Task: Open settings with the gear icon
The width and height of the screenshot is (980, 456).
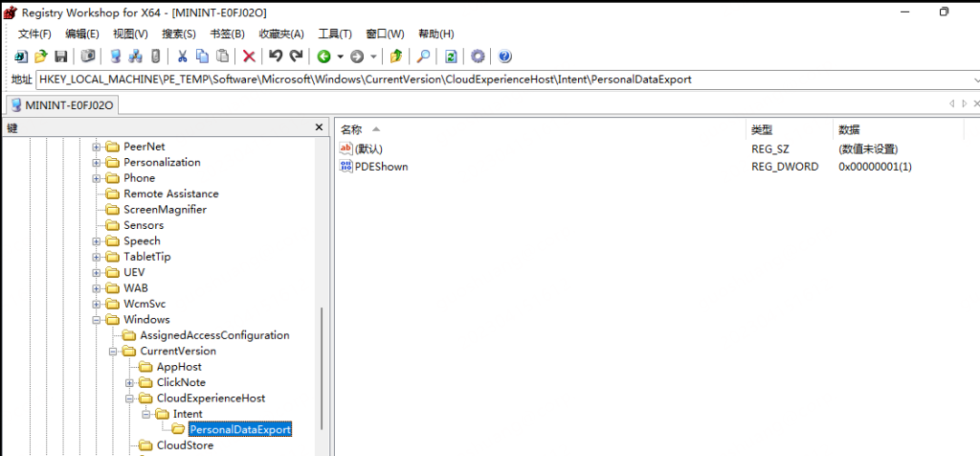Action: (x=478, y=57)
